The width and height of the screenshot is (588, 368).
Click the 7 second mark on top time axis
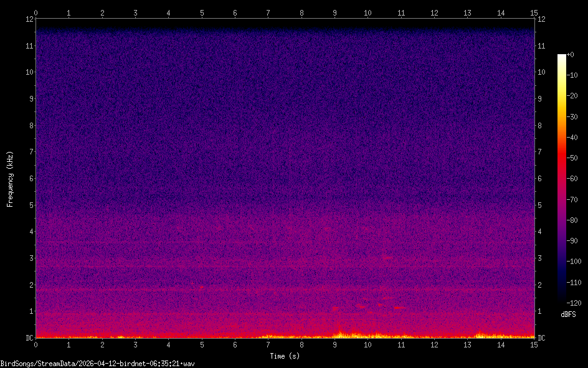pos(268,12)
